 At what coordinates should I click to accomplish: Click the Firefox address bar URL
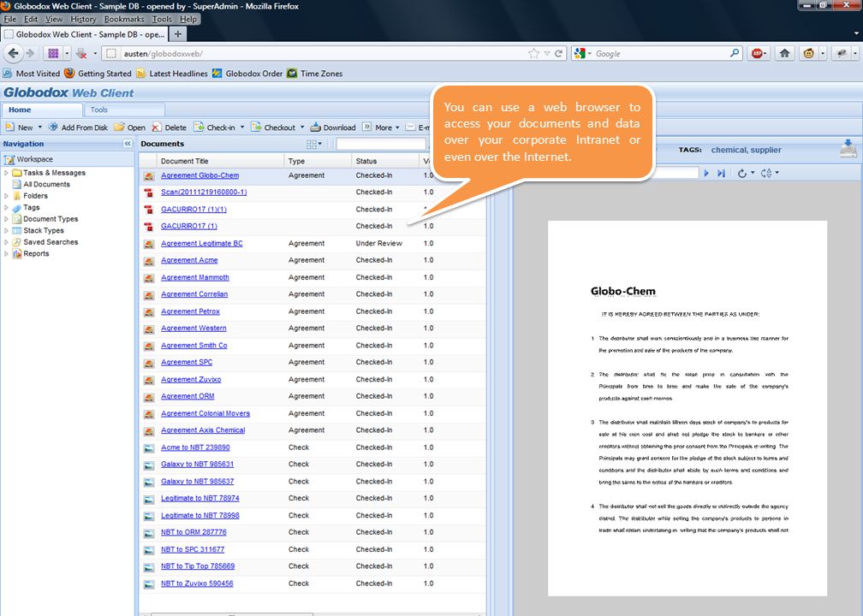(x=163, y=53)
